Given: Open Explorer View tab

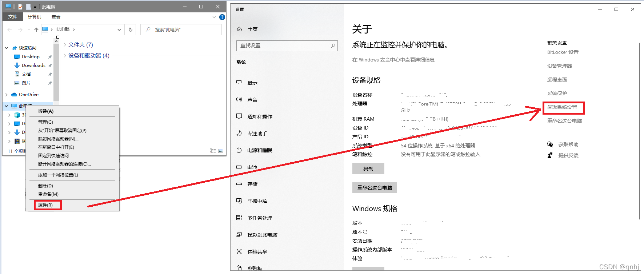Looking at the screenshot, I should tap(56, 17).
